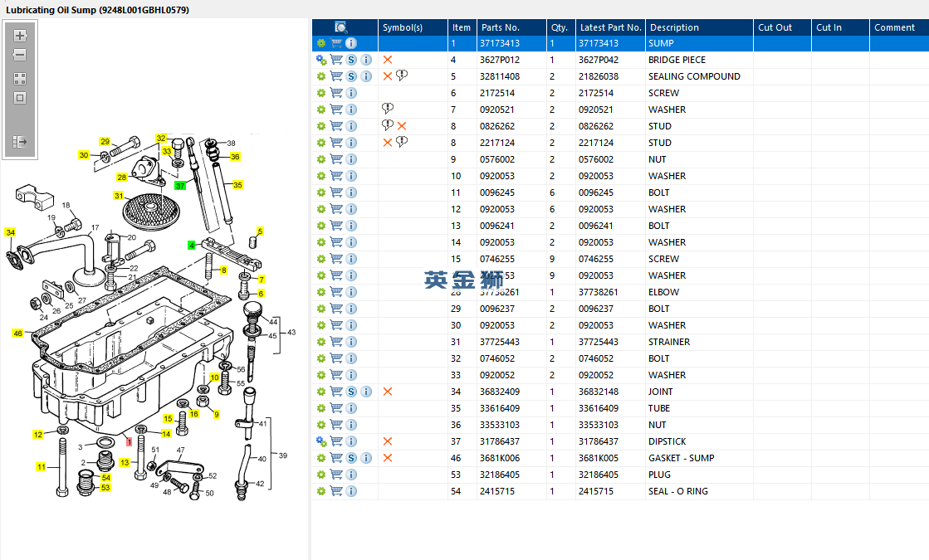Screen dimensions: 929x560
Task: Click the note bubble symbol on WASHER 0920521
Action: [388, 109]
